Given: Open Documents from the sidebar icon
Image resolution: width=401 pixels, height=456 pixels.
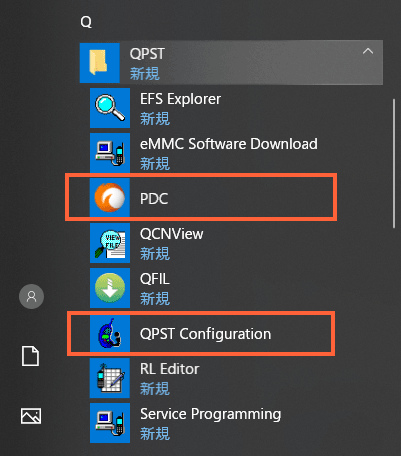Looking at the screenshot, I should tap(30, 356).
